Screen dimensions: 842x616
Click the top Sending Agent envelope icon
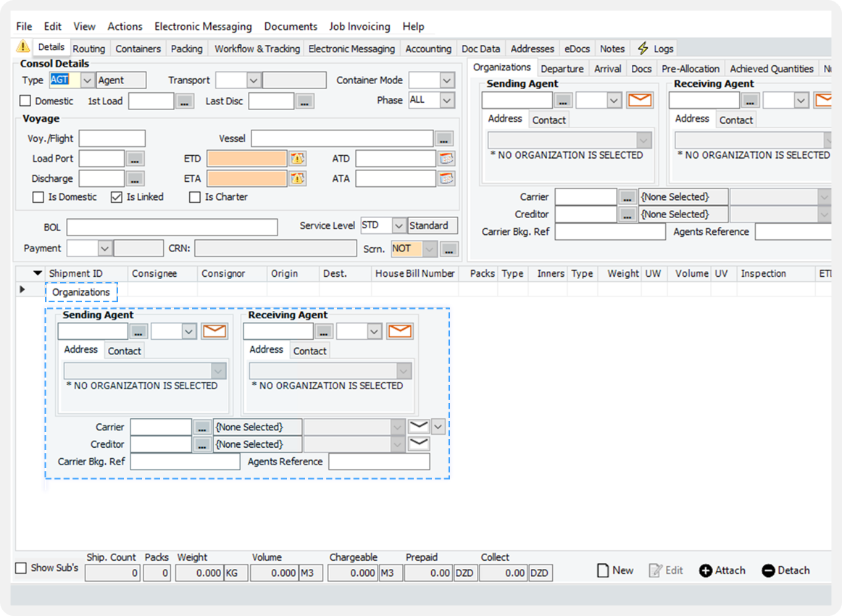point(640,100)
